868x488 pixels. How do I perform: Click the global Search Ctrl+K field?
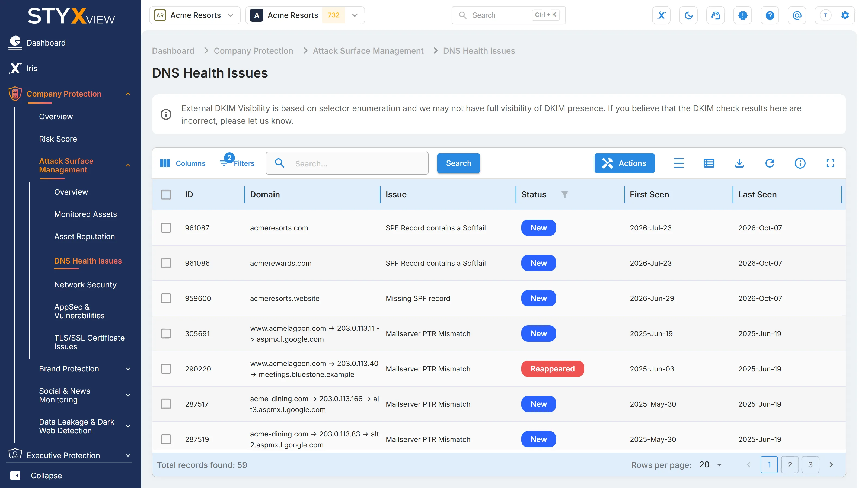point(509,15)
